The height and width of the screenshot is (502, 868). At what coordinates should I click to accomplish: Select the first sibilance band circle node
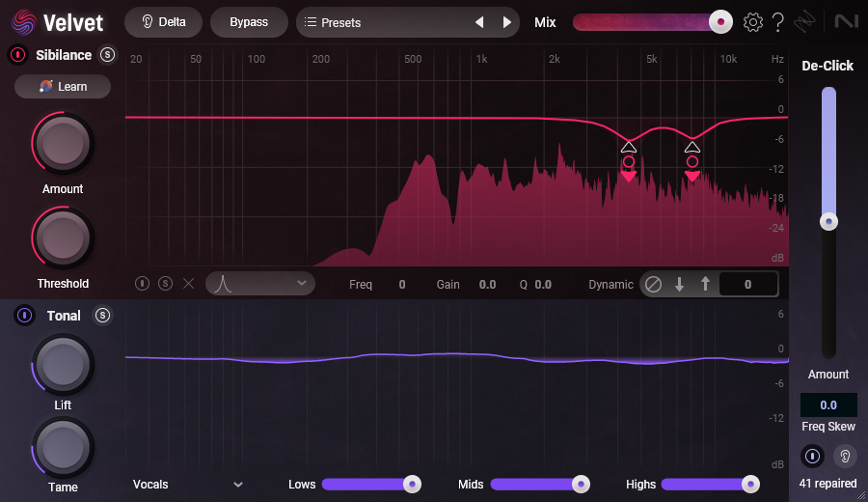coord(628,162)
